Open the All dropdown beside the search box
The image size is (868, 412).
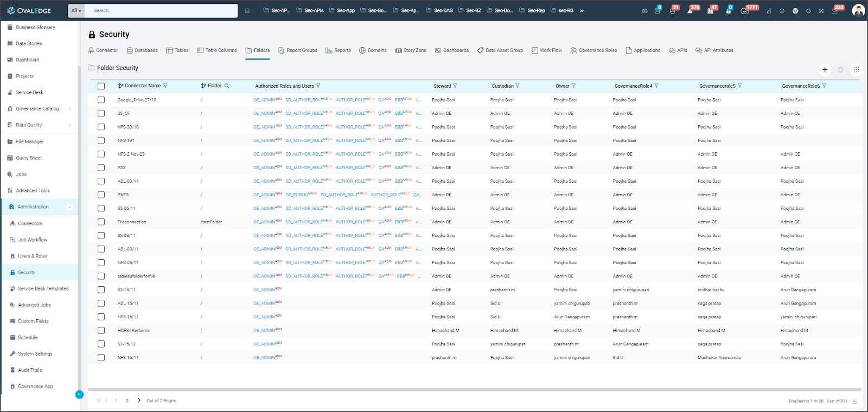point(76,10)
